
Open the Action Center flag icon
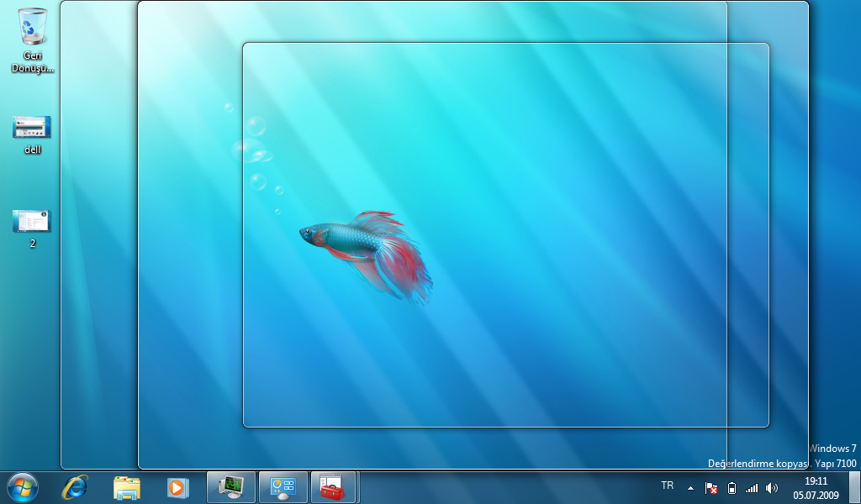point(711,488)
